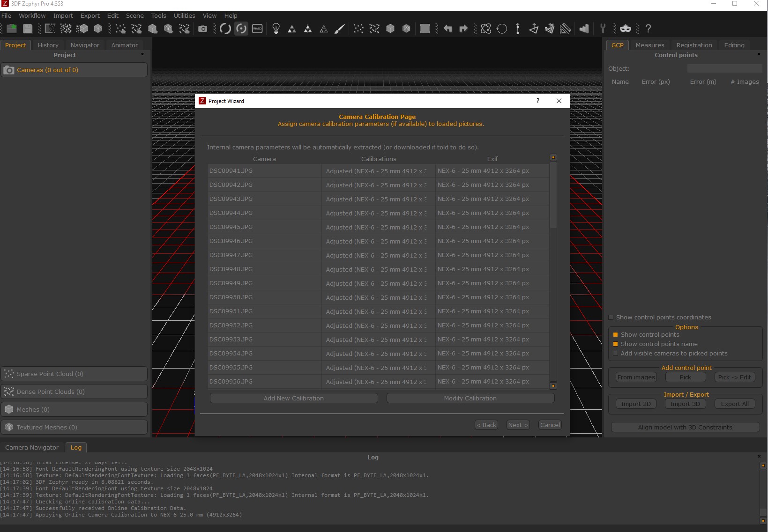Click Next in the Project Wizard

518,425
